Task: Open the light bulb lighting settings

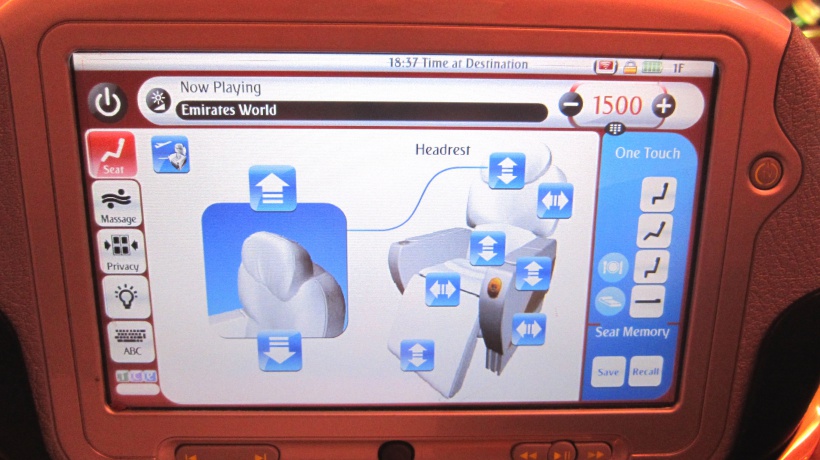Action: pos(125,295)
